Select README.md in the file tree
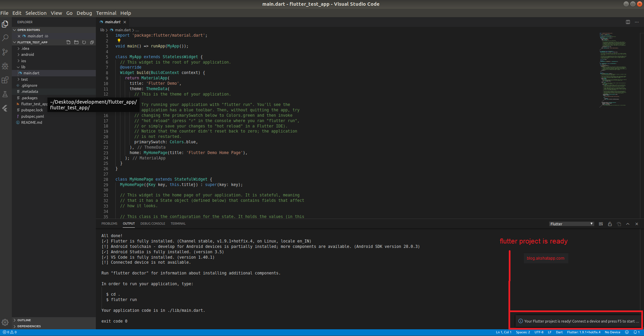The height and width of the screenshot is (336, 644). 31,122
